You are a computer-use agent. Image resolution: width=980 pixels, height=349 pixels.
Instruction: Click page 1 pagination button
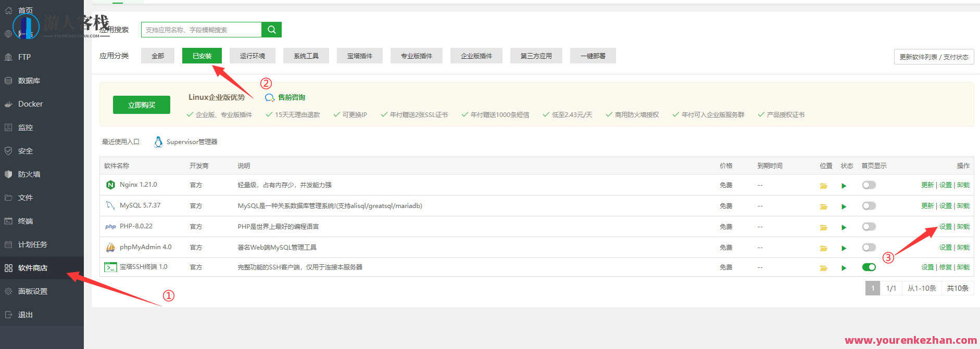[x=873, y=288]
